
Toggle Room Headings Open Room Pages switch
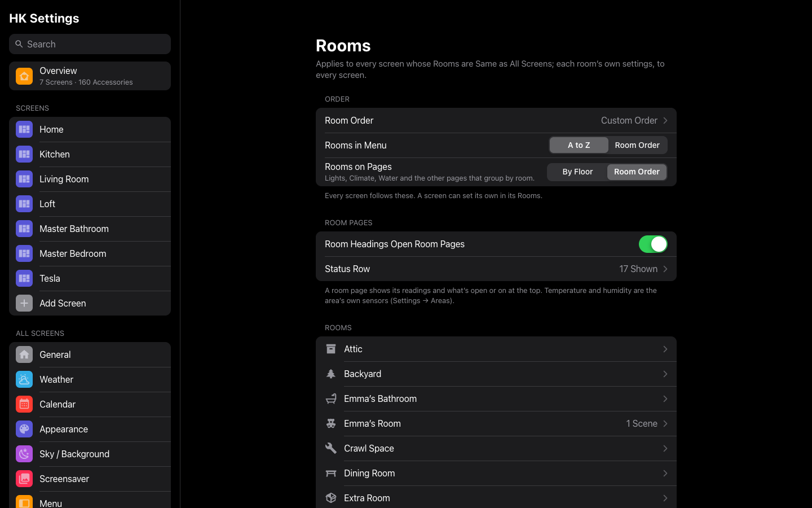pos(653,244)
